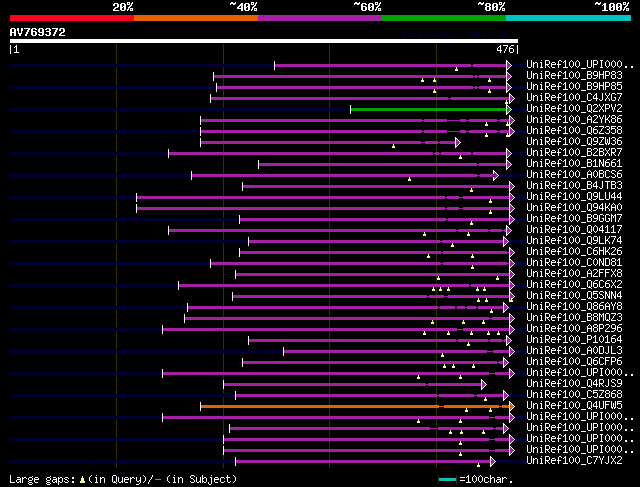Click the purple ~60% identity legend segment
This screenshot has height=487, width=640.
click(320, 18)
